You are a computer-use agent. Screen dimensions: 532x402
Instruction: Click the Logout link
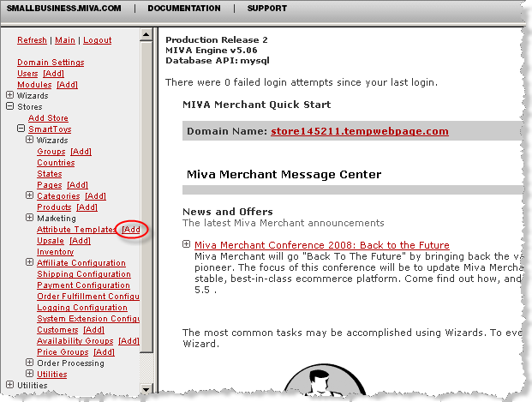tap(98, 40)
